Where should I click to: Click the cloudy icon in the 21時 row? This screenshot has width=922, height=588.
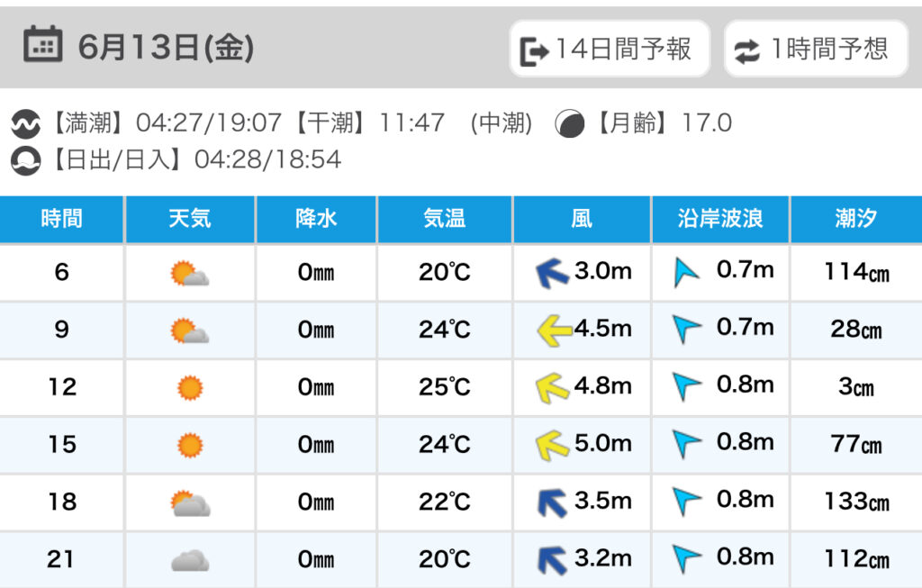point(190,561)
